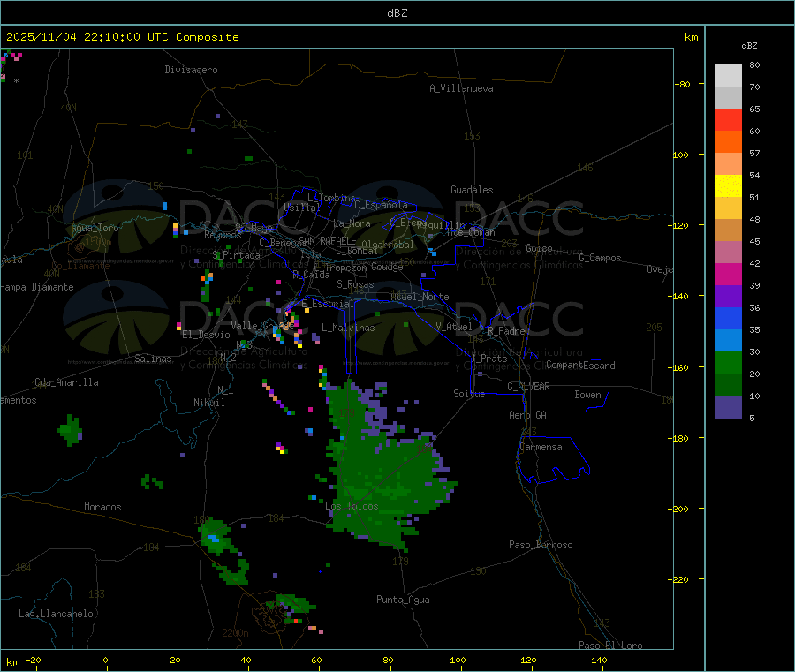795x672 pixels.
Task: Click the Nihuil location label
Action: pyautogui.click(x=208, y=403)
